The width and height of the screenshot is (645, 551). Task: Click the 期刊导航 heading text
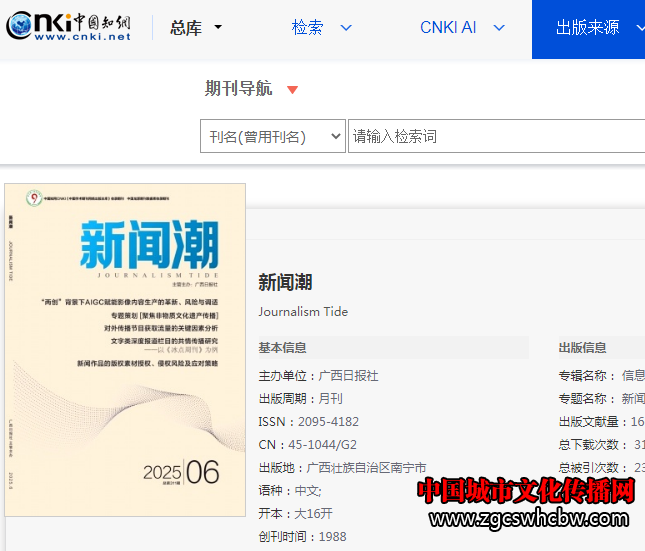click(238, 89)
